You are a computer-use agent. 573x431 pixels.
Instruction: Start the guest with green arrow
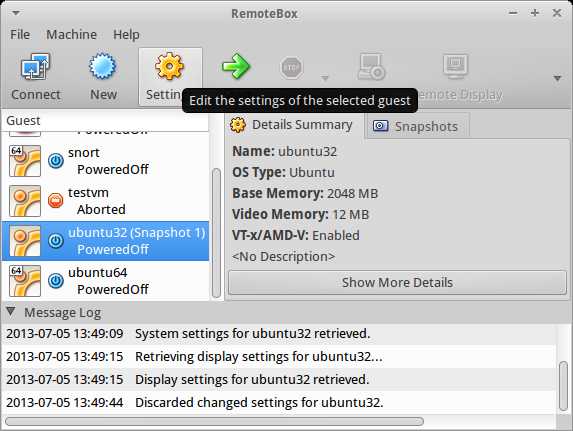coord(236,66)
